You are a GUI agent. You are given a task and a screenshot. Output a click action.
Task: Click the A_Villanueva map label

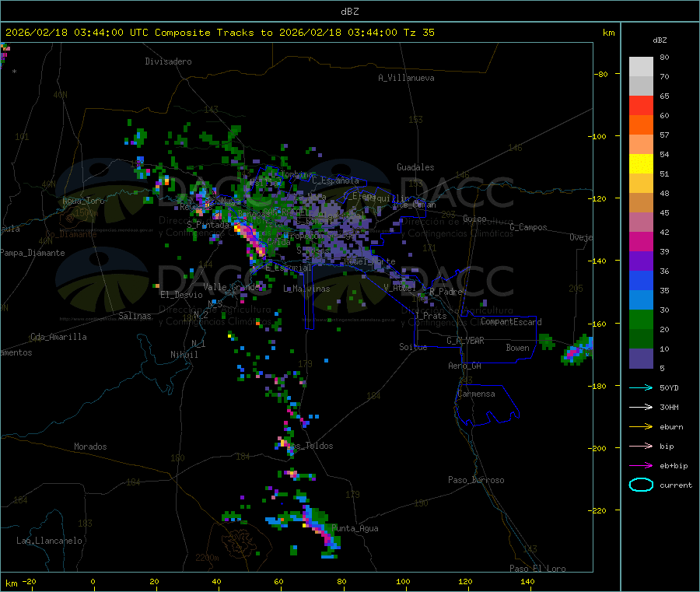click(x=406, y=78)
